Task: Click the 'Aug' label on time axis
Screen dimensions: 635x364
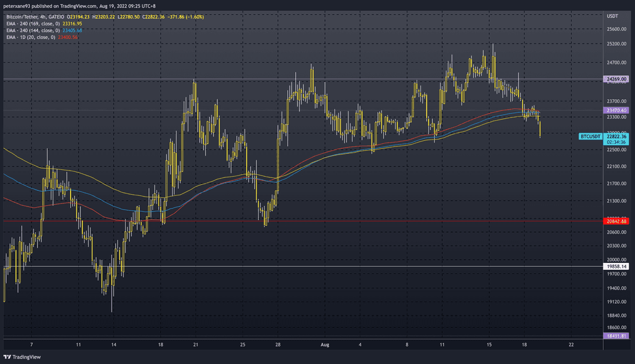Action: pyautogui.click(x=325, y=345)
